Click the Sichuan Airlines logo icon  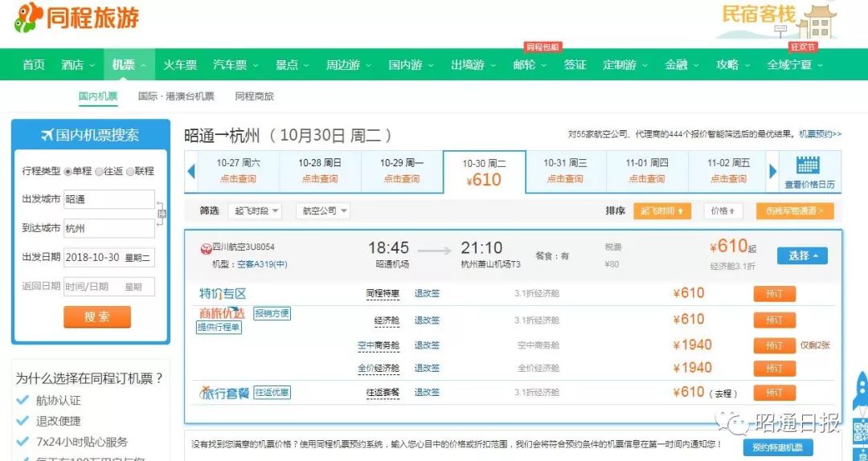[206, 248]
